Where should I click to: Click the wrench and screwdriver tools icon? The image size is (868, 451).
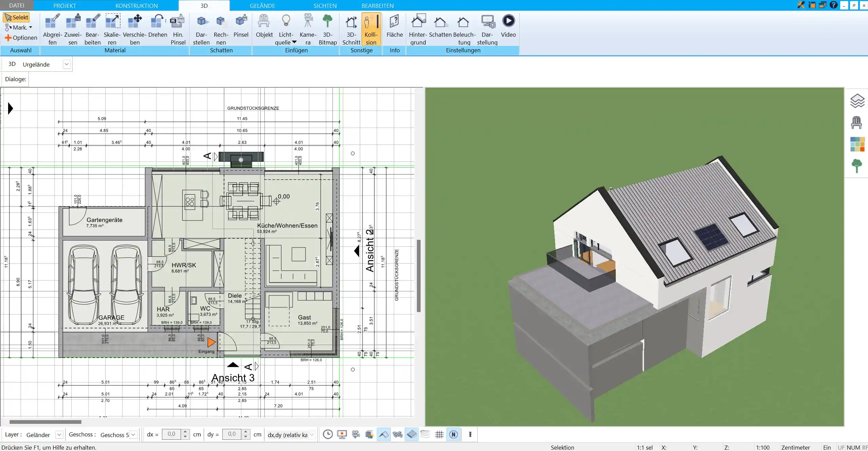click(801, 5)
